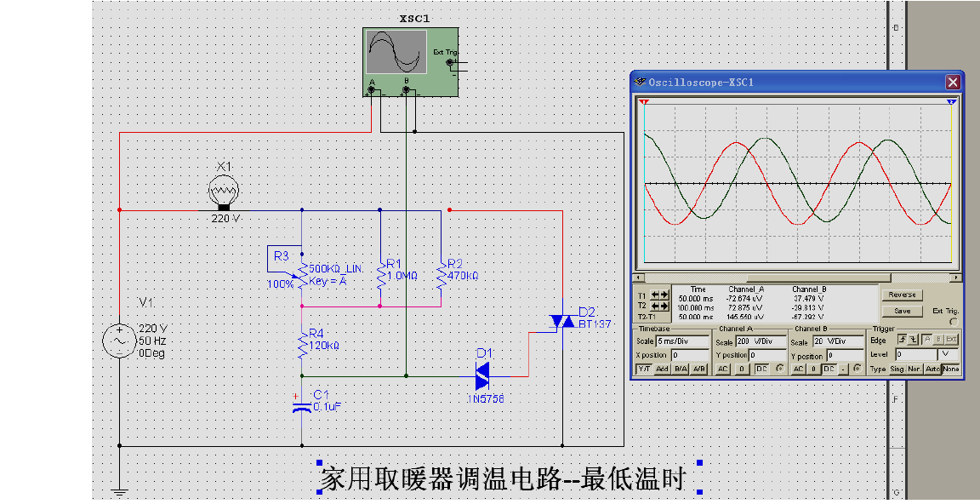The width and height of the screenshot is (980, 504).
Task: Select the Chinese circuit title text
Action: (503, 479)
